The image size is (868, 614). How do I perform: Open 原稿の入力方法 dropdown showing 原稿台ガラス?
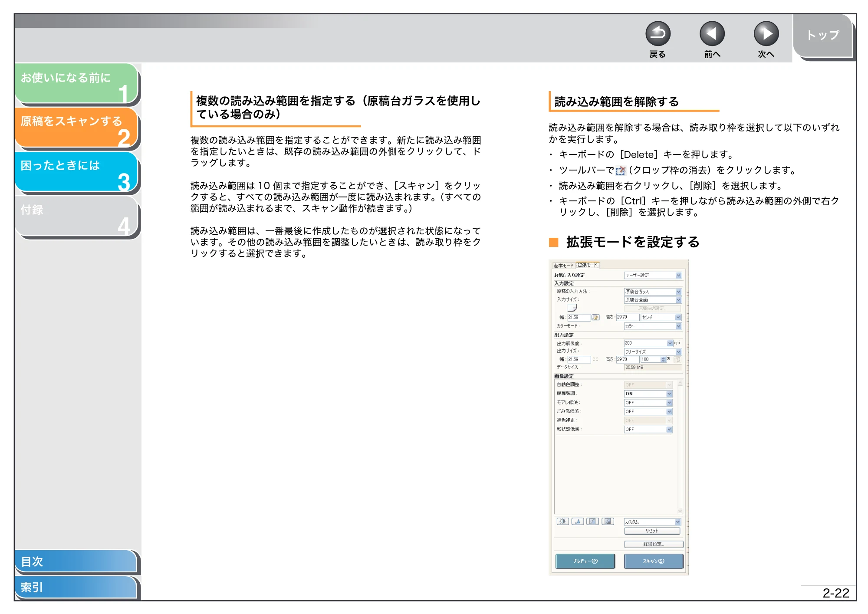click(x=653, y=292)
